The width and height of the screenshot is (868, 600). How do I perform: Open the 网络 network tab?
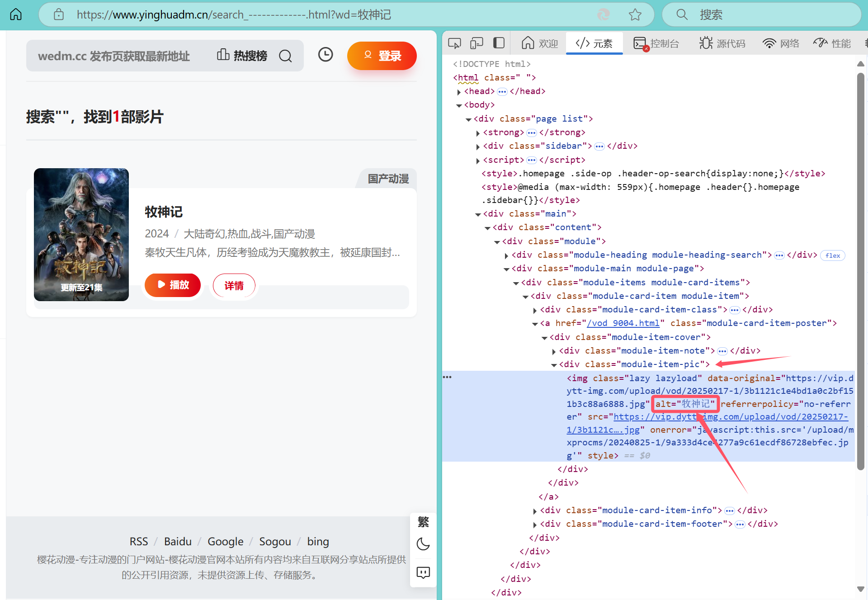tap(781, 43)
